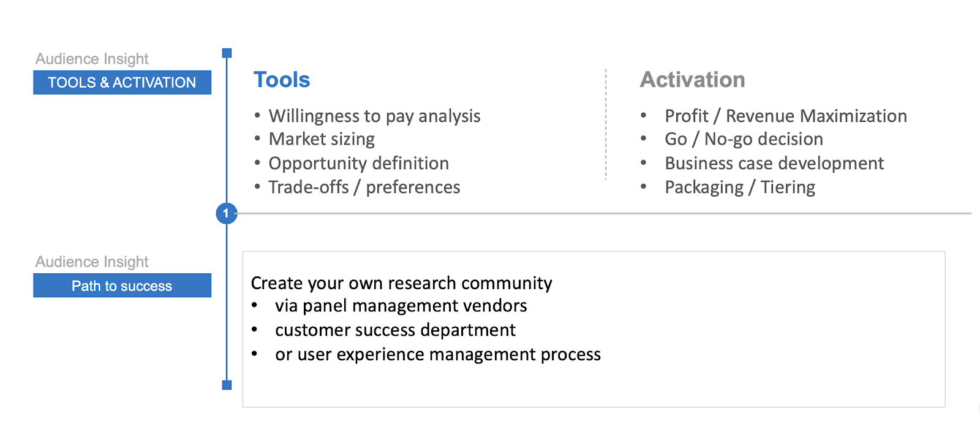Screen dimensions: 980x443
Task: Select the TOOLS & ACTIVATION blue label
Action: (122, 83)
